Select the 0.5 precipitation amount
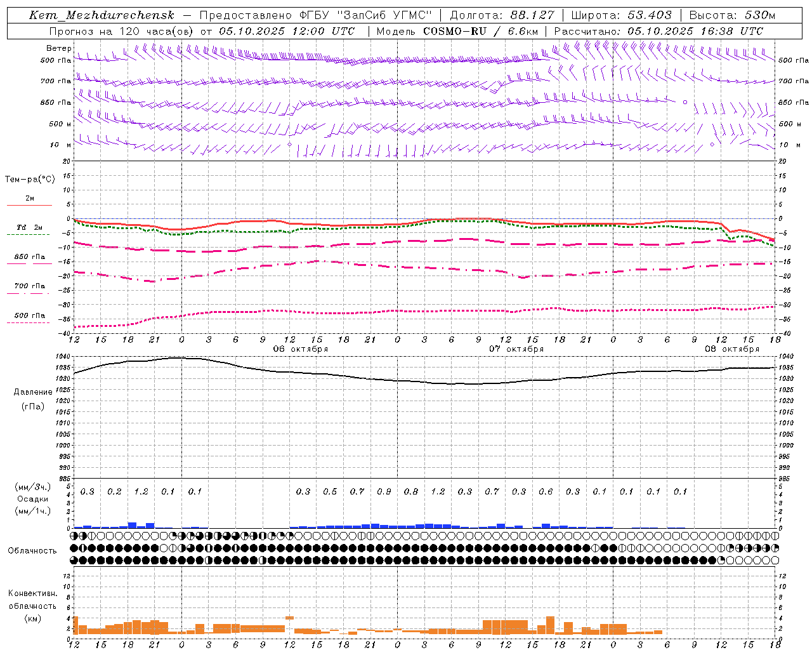812x650 pixels. 330,491
